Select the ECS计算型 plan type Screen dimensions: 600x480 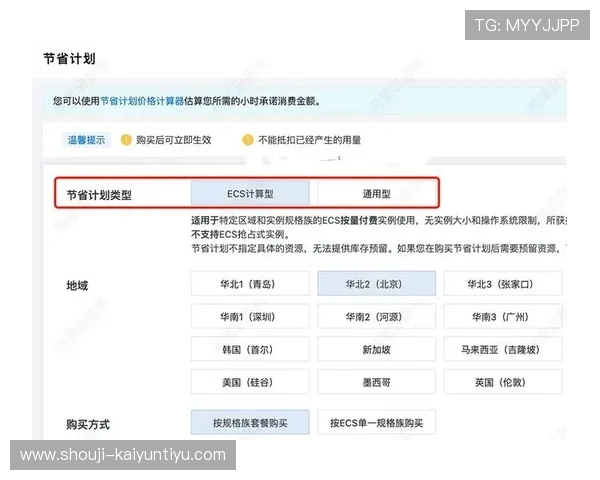coord(250,194)
